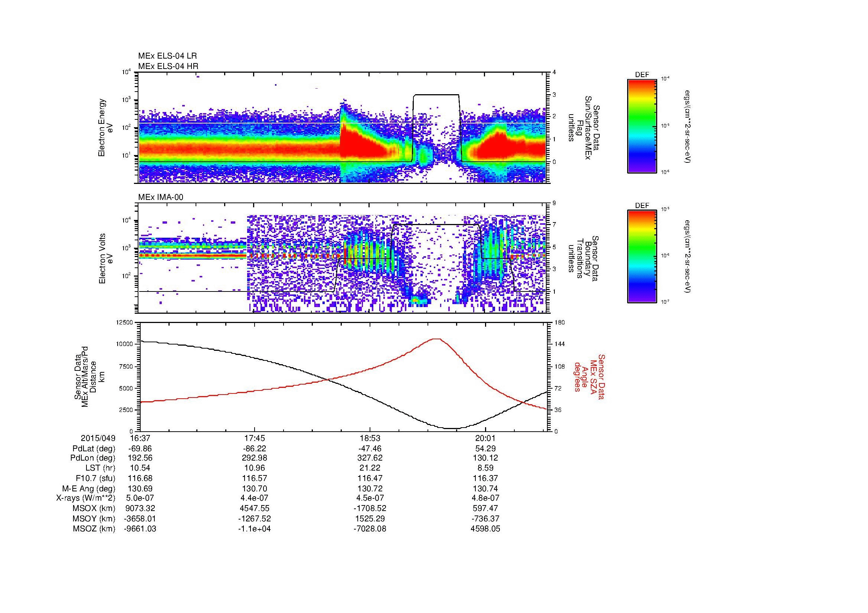The image size is (868, 613).
Task: Click the M-E Ang value '130.72'
Action: click(370, 488)
